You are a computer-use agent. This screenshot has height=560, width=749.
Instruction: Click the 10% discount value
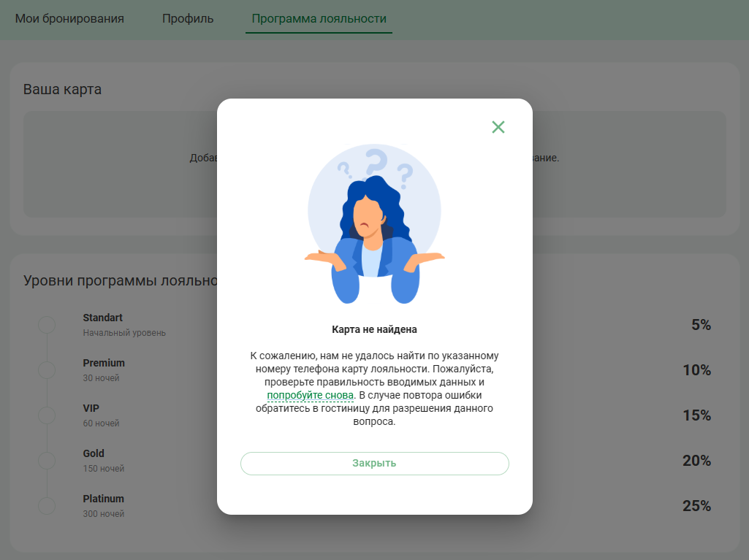[x=697, y=370]
